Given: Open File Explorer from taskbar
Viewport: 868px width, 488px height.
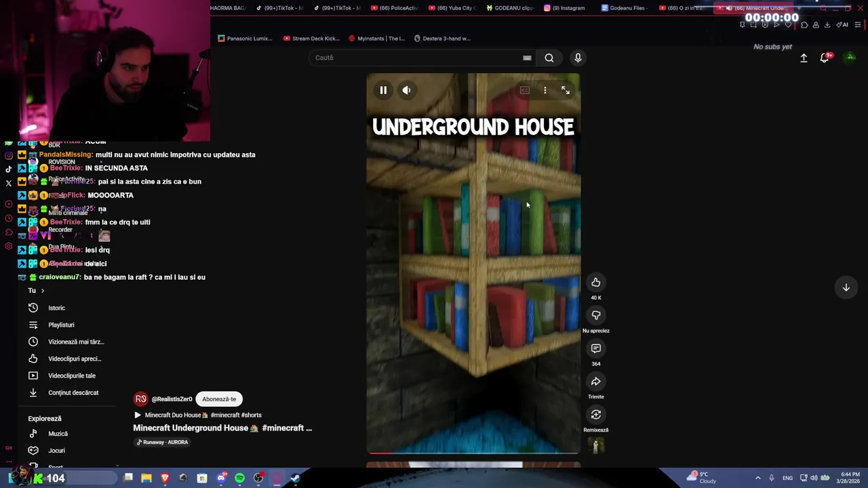Looking at the screenshot, I should (x=146, y=478).
